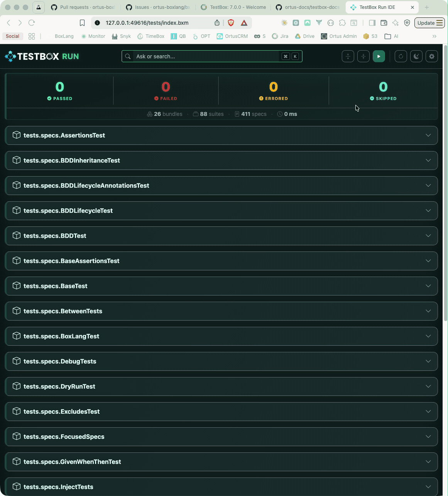Click the TestBox Run logo in the header

[x=42, y=56]
